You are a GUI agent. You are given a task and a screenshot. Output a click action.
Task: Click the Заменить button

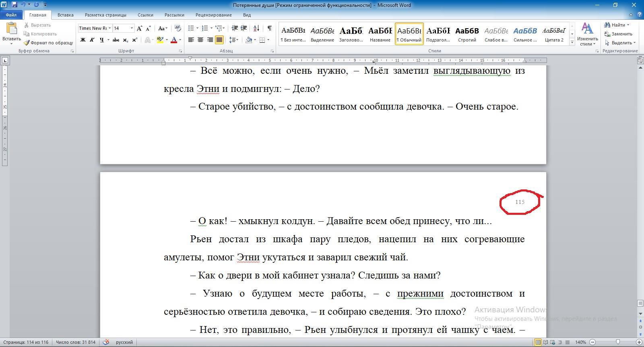pos(618,34)
